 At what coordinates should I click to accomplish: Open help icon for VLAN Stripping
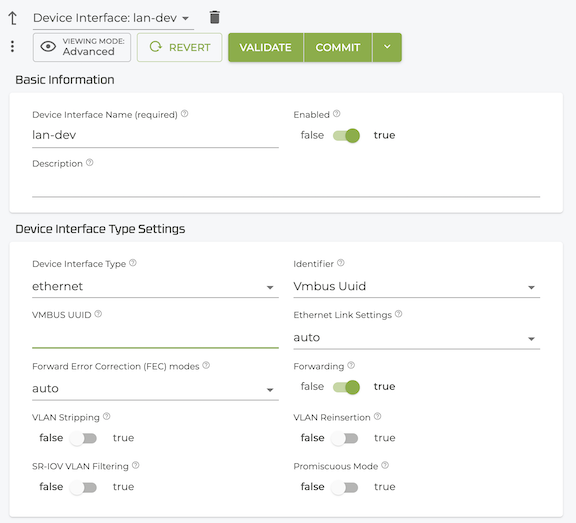107,416
